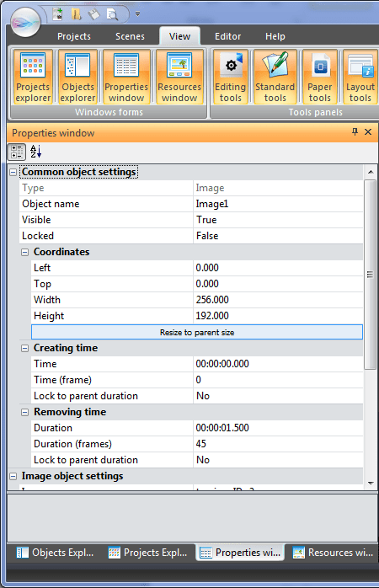Pin the Properties window with pushpin
Viewport: 379px width, 588px height.
355,131
